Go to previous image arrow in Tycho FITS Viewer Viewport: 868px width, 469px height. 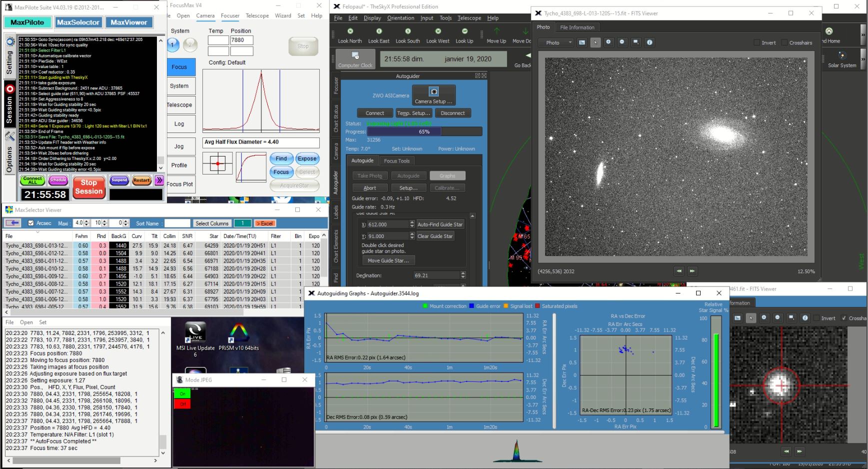click(x=679, y=271)
